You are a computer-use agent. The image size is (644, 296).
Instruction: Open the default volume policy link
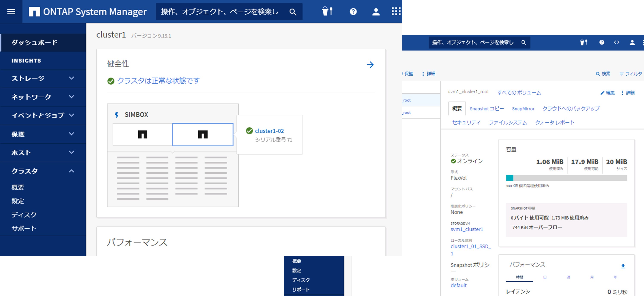click(x=459, y=285)
